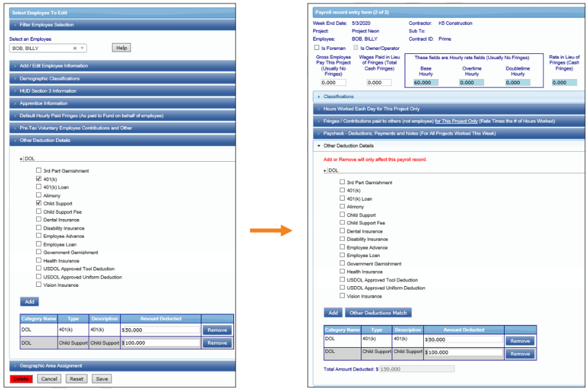Expand the Classifications section in payroll form

[x=449, y=97]
